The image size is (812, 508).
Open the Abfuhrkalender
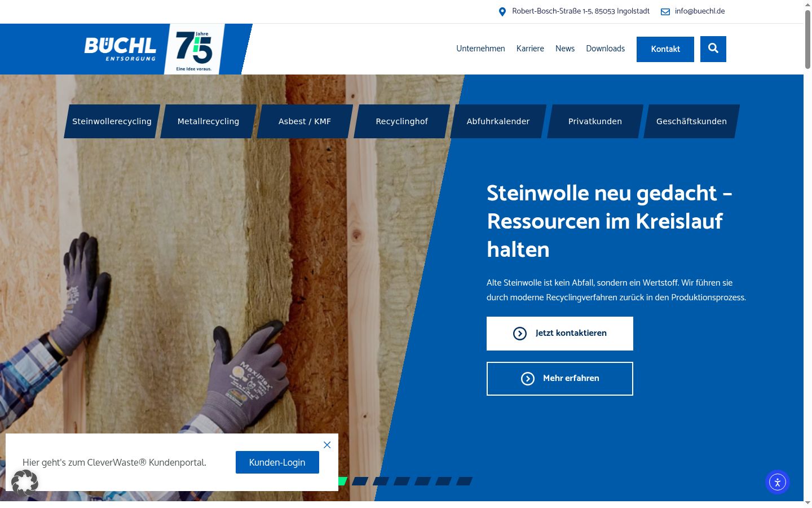498,121
